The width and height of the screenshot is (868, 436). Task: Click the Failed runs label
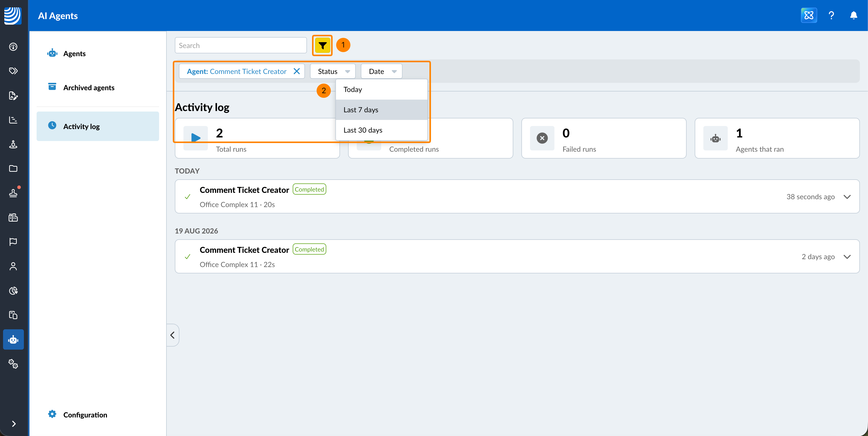(579, 149)
